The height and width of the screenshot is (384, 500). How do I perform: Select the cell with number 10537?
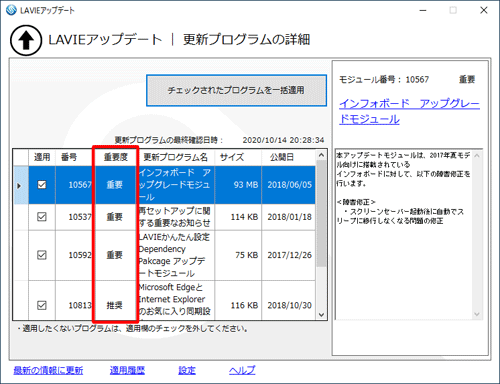[x=75, y=217]
